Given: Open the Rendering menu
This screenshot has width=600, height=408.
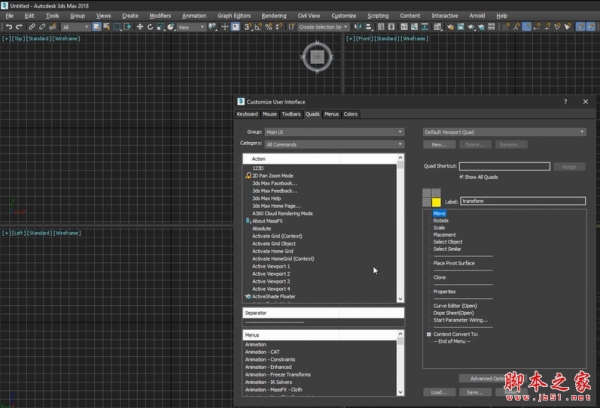Looking at the screenshot, I should click(274, 16).
